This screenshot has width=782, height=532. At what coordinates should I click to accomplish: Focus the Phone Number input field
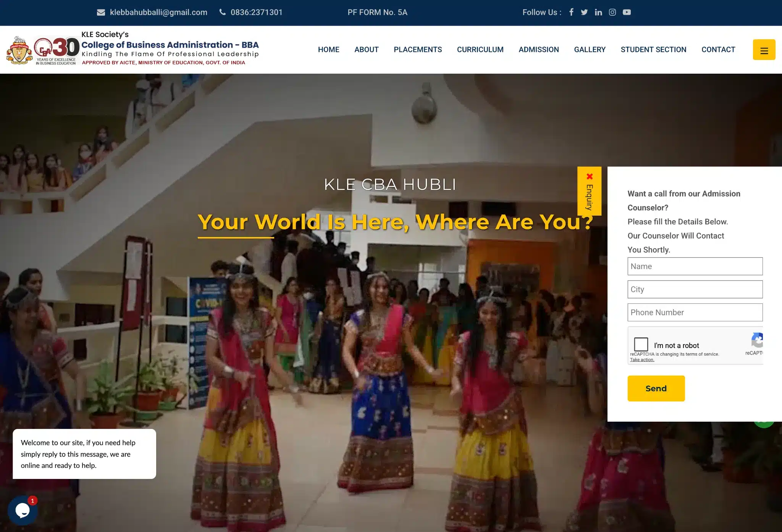695,312
